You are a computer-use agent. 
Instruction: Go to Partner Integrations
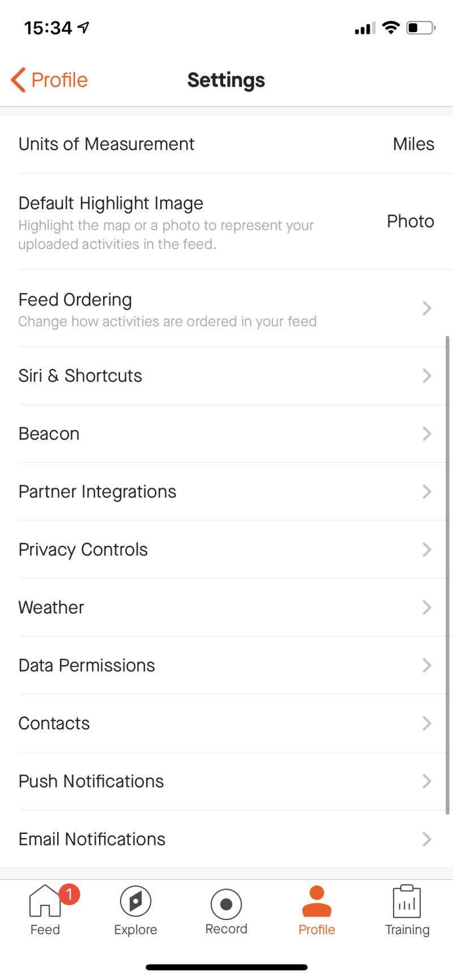pos(226,492)
